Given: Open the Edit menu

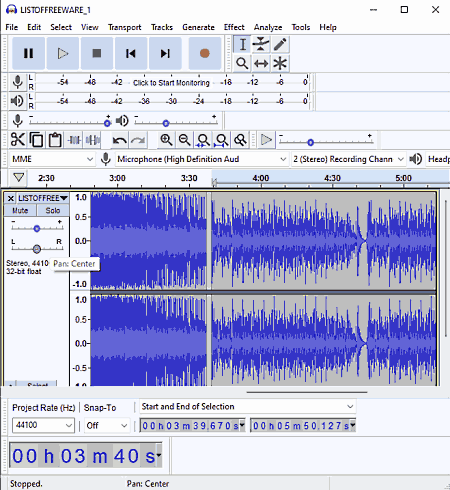Looking at the screenshot, I should pos(34,27).
